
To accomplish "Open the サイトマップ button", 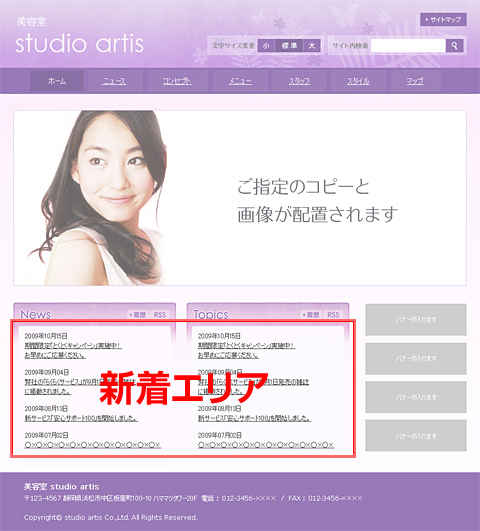I will 443,20.
